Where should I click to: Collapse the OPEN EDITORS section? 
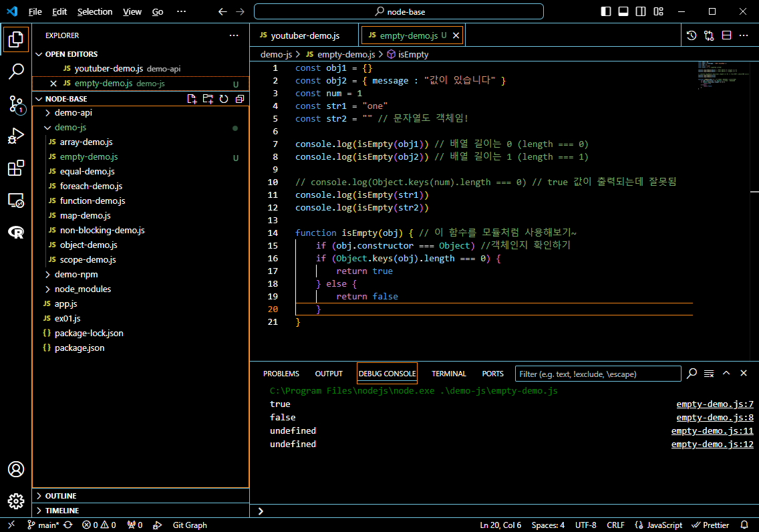coord(140,54)
